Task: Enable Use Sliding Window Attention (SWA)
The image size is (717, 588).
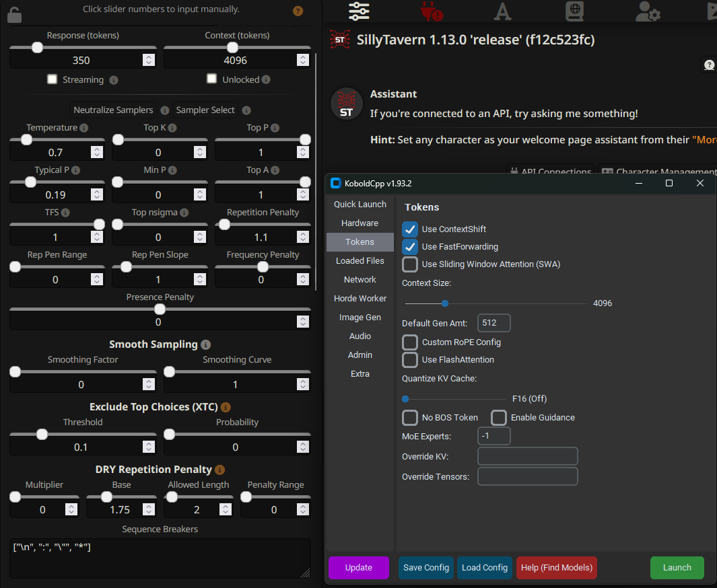Action: pyautogui.click(x=410, y=264)
